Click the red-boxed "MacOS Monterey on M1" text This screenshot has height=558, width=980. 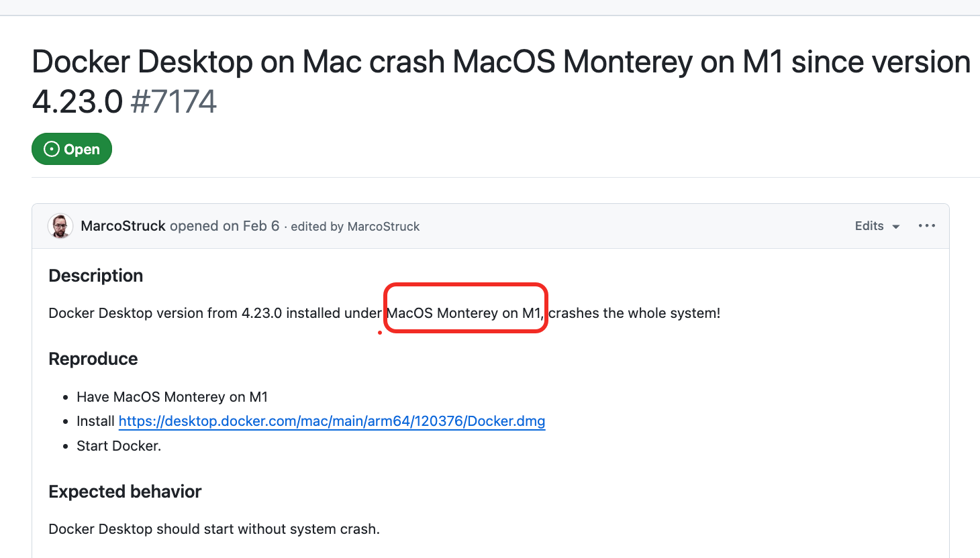coord(464,313)
